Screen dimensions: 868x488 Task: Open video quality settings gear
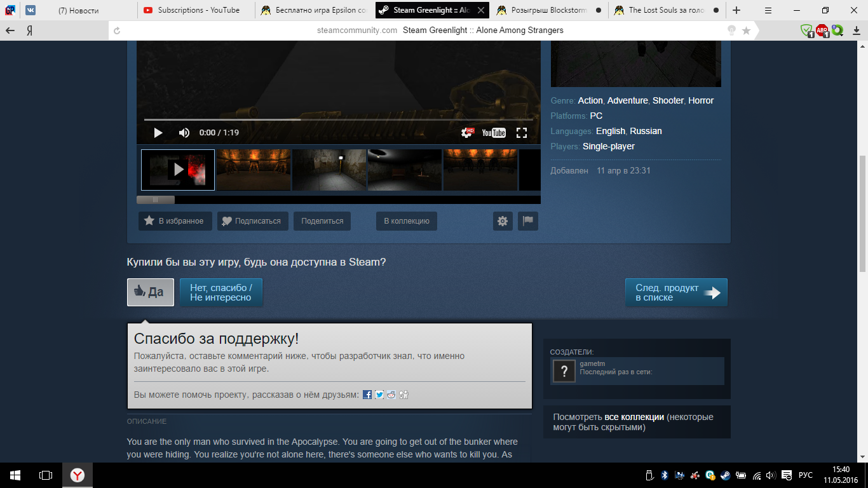coord(468,132)
